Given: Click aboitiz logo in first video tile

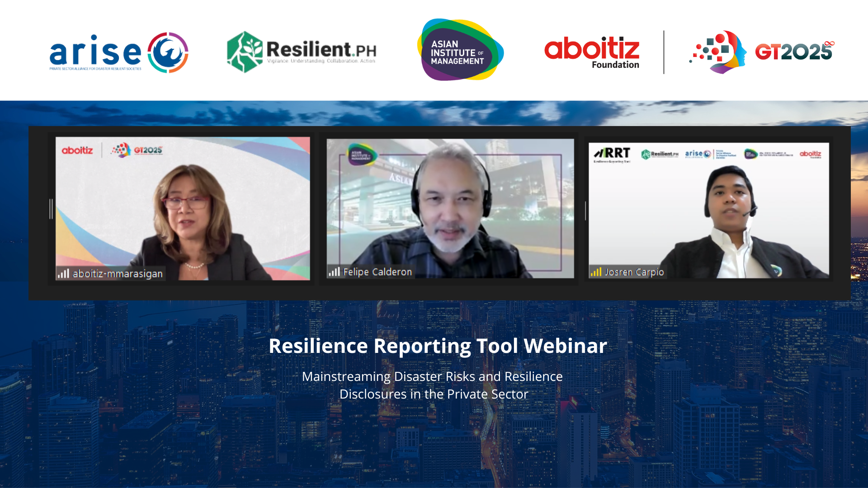Looking at the screenshot, I should coord(77,150).
